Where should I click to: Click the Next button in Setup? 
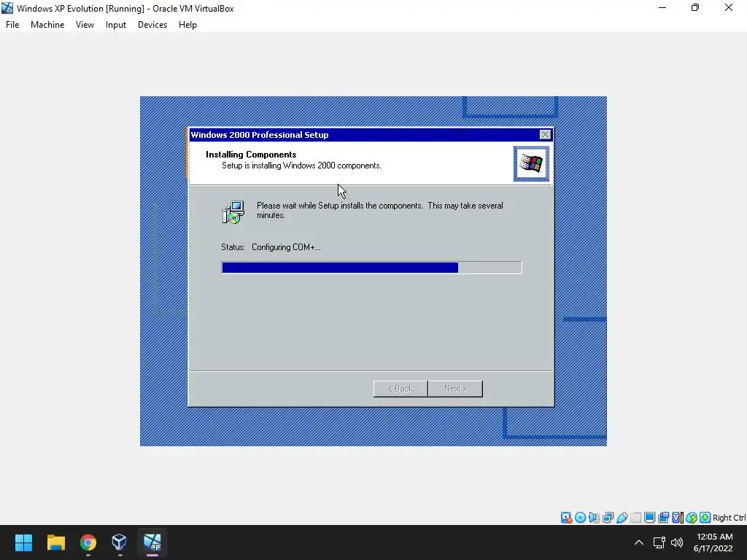(x=455, y=389)
